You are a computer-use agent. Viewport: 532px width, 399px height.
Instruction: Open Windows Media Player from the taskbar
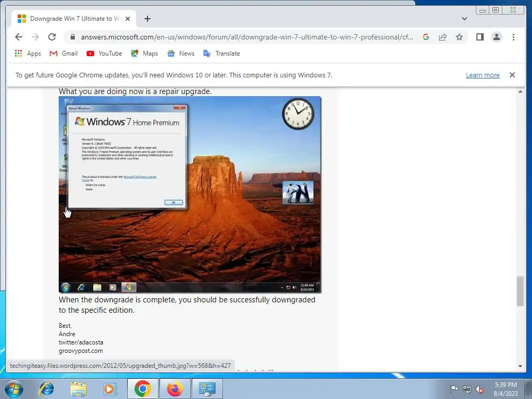(109, 389)
